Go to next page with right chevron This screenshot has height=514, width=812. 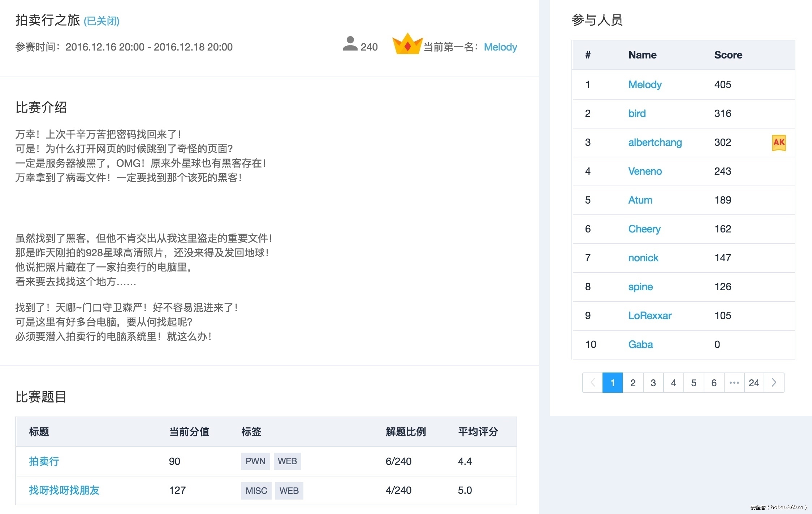pos(774,383)
